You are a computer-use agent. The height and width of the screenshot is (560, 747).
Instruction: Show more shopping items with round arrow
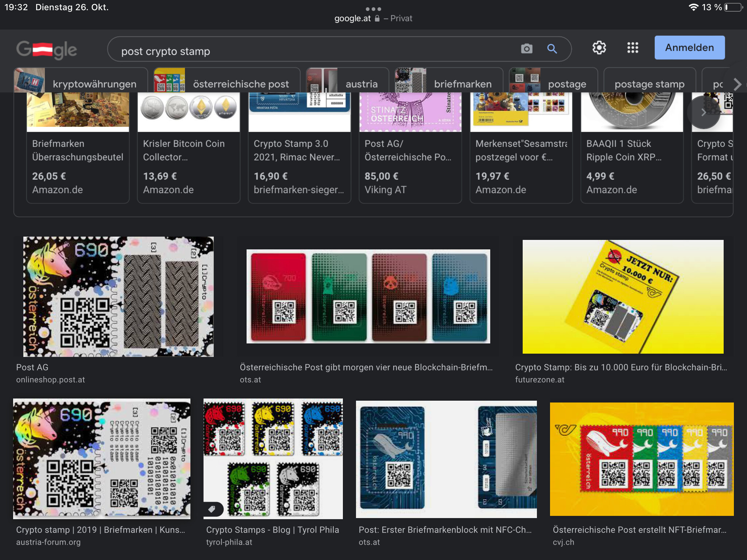tap(703, 113)
